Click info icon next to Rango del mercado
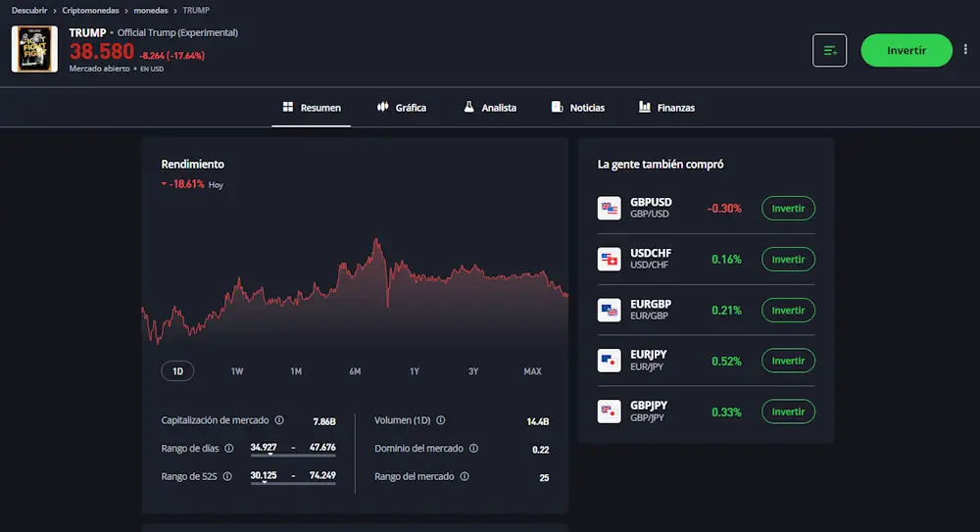Screen dimensions: 980x532 [x=465, y=476]
